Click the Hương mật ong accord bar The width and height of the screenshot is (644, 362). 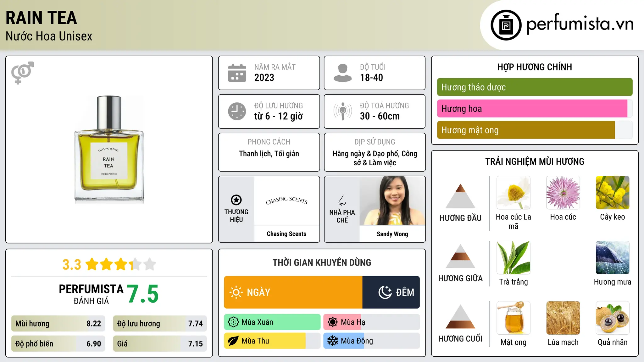click(x=535, y=130)
